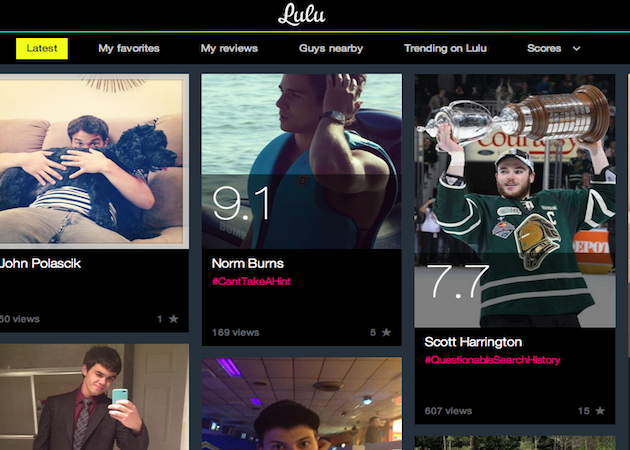Open the Guys nearby tab

pyautogui.click(x=331, y=48)
